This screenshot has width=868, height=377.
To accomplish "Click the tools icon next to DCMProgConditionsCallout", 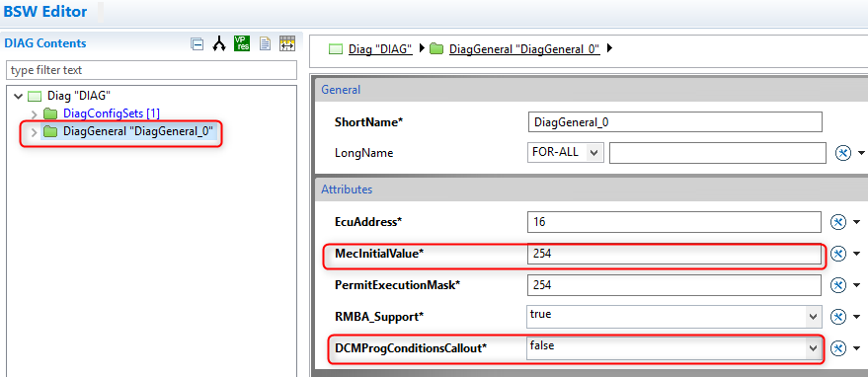I will (838, 348).
